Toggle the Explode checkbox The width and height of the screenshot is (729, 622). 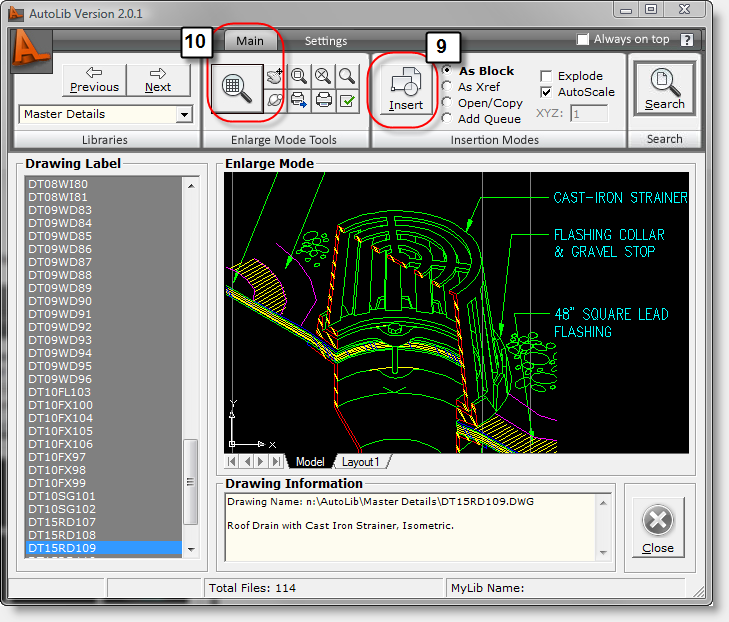[x=546, y=76]
